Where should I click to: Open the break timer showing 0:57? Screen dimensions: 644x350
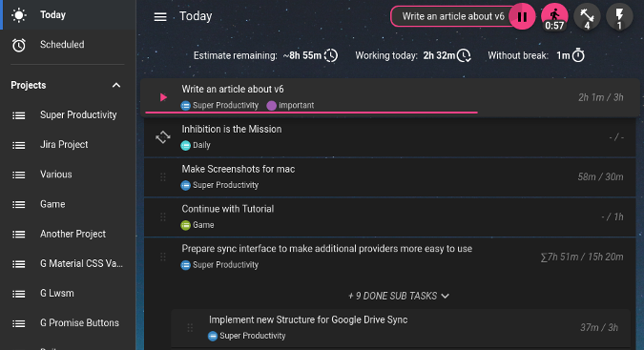pyautogui.click(x=554, y=17)
